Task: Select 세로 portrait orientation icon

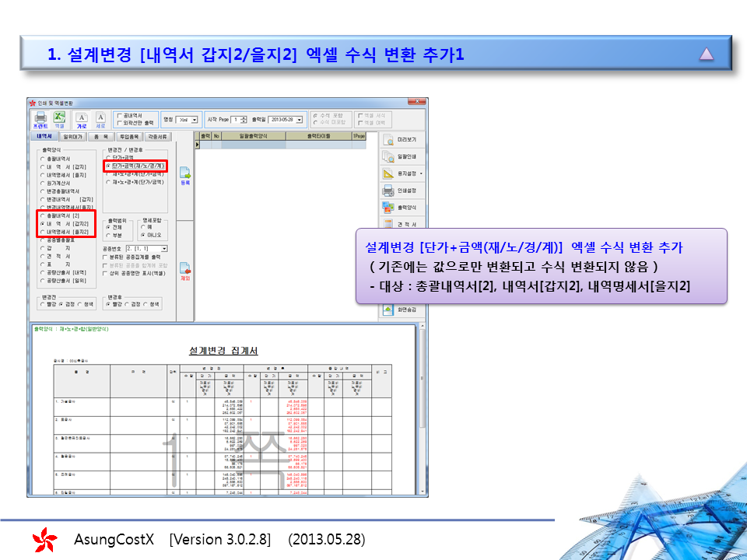Action: [x=100, y=118]
